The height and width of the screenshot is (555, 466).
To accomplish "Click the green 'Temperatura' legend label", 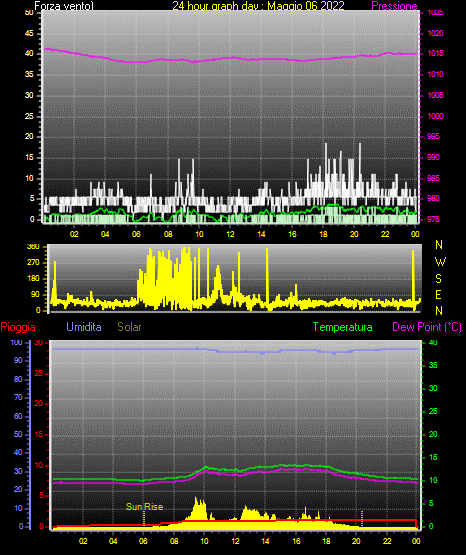I will point(342,327).
